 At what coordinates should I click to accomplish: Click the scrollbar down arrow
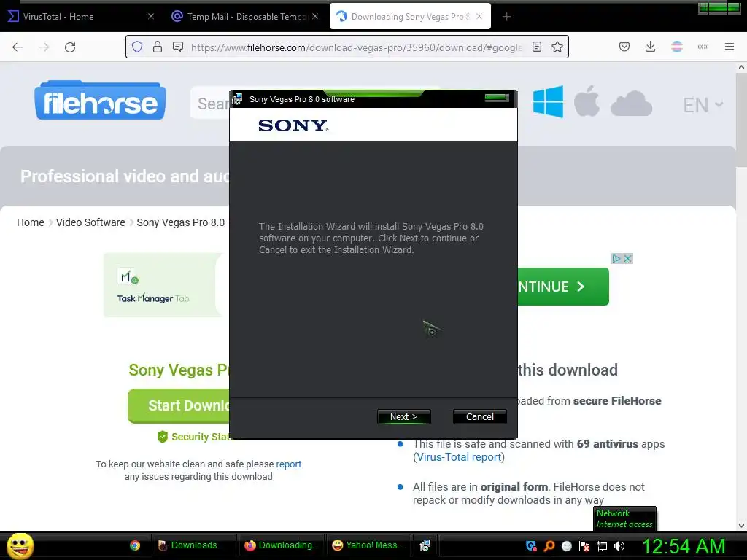point(741,526)
